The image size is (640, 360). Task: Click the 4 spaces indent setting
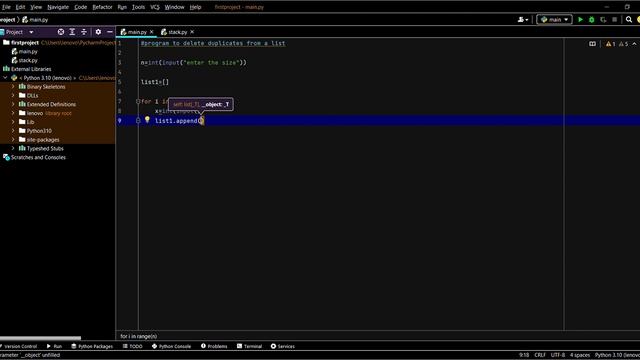coord(580,355)
